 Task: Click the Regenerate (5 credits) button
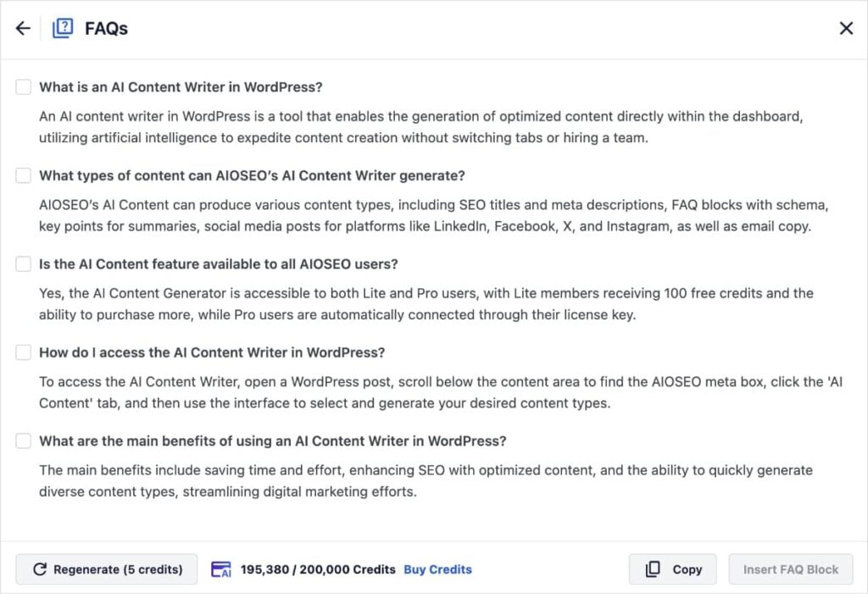pyautogui.click(x=106, y=569)
